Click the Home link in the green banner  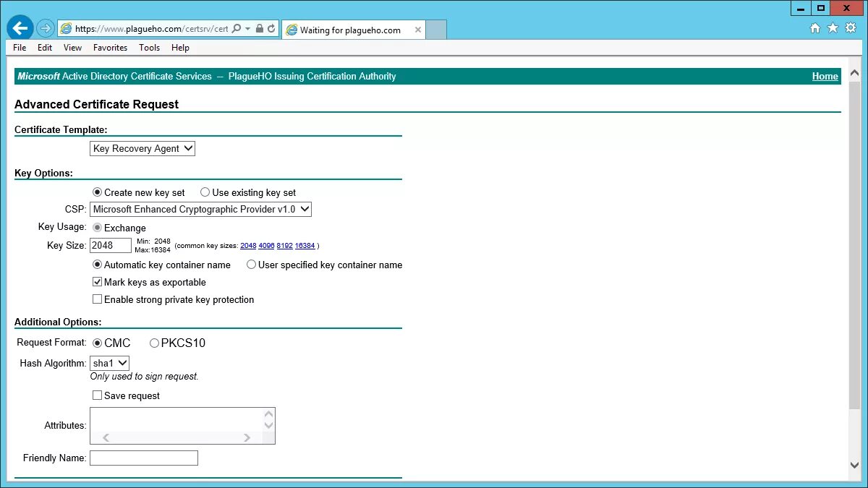click(825, 76)
